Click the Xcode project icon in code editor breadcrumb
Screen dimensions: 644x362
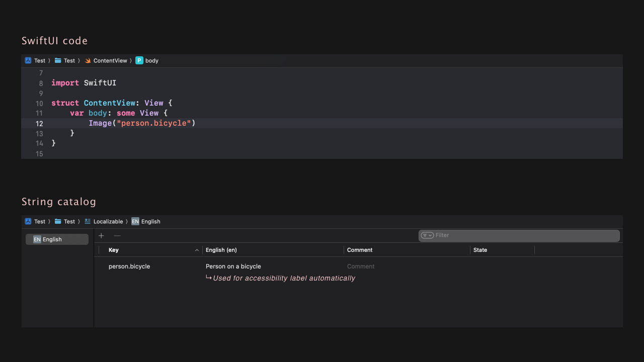tap(28, 61)
